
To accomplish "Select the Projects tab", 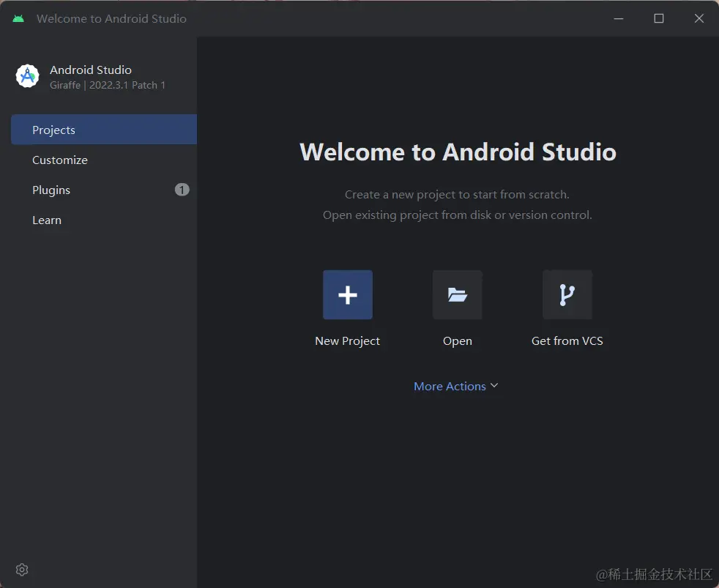I will 104,130.
